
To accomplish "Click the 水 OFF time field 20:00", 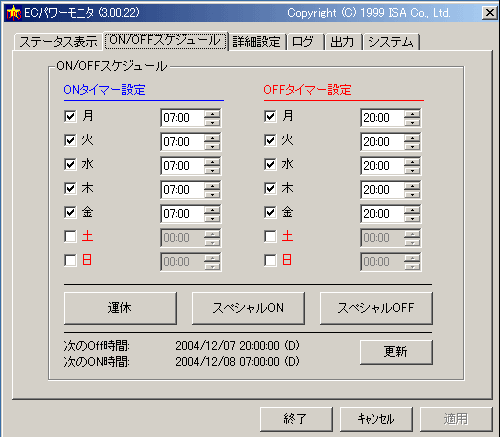I will tap(383, 166).
